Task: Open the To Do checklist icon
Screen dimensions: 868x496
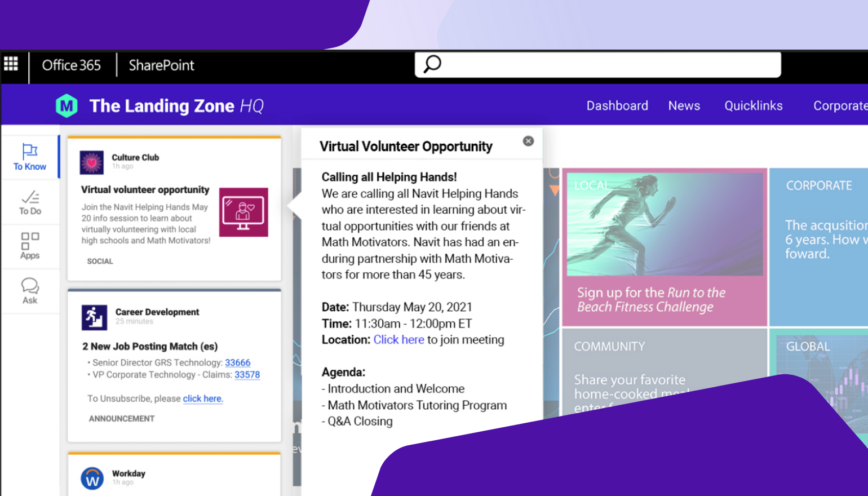Action: (x=30, y=197)
